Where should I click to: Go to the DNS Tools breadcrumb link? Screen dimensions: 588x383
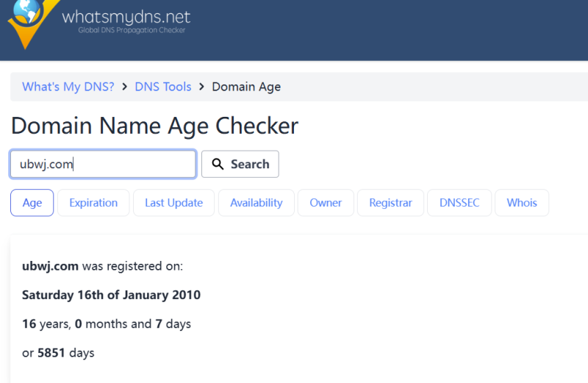pos(162,87)
